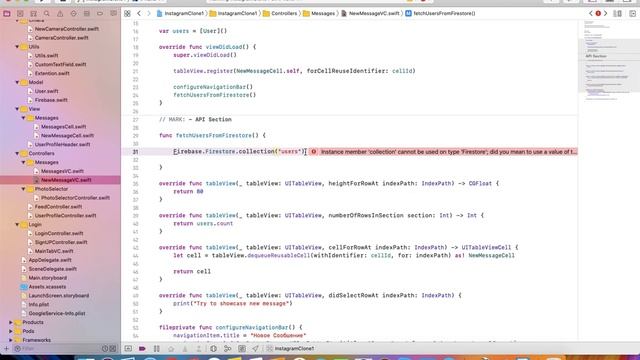The width and height of the screenshot is (640, 360).
Task: Open the Source Control navigator
Action: point(20,13)
